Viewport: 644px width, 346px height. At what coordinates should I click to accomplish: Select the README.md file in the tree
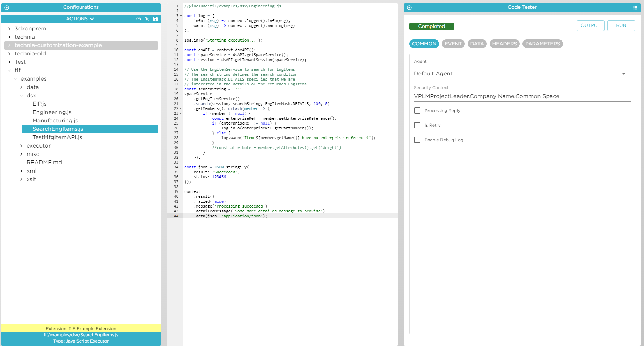44,162
